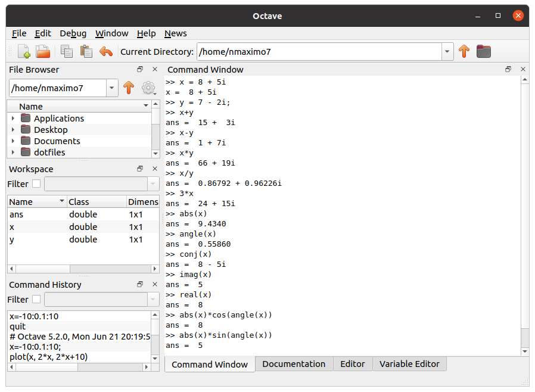
Task: Browse directories using the folder icon
Action: (x=483, y=52)
